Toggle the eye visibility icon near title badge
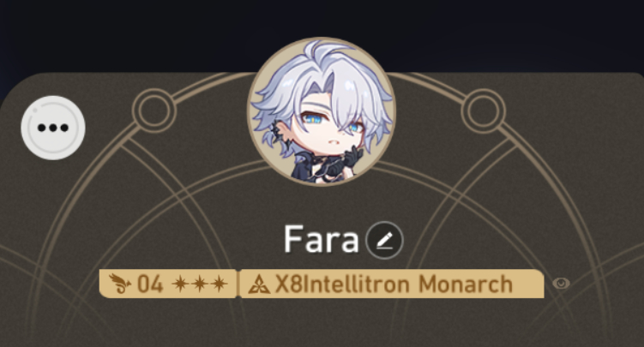 tap(561, 283)
